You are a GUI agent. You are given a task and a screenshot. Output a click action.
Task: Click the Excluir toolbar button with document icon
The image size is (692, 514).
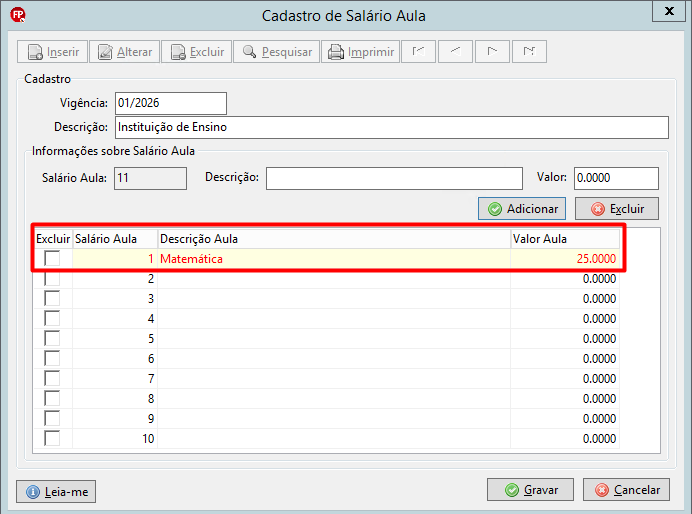196,52
